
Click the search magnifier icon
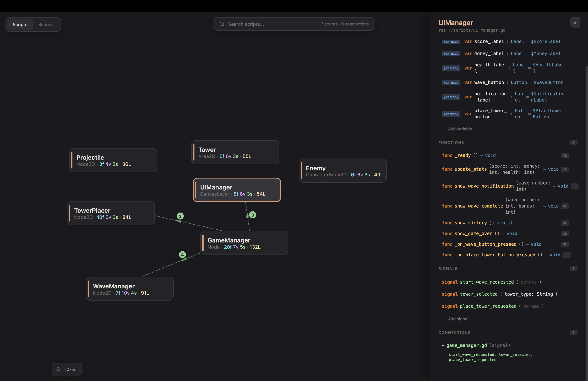[x=222, y=24]
